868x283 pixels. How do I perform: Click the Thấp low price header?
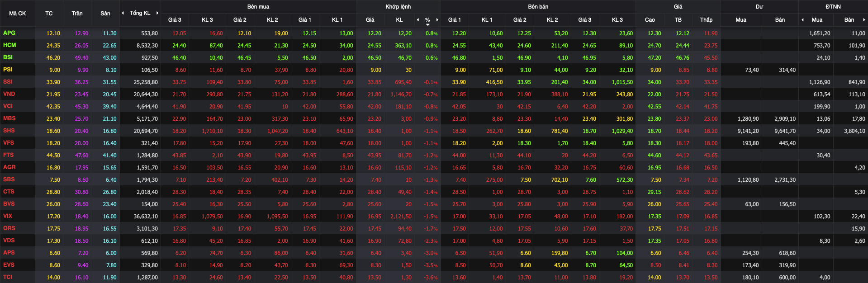[706, 20]
